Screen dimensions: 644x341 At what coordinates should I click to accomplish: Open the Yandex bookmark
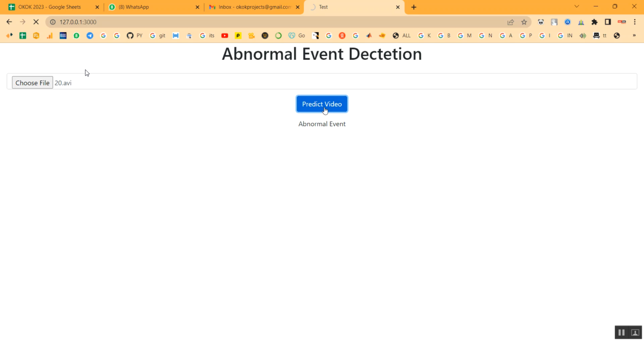coord(342,36)
